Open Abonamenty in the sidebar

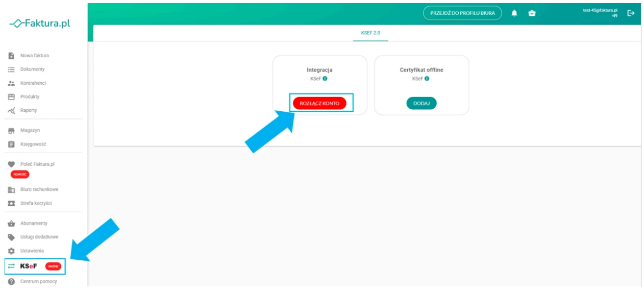(34, 224)
